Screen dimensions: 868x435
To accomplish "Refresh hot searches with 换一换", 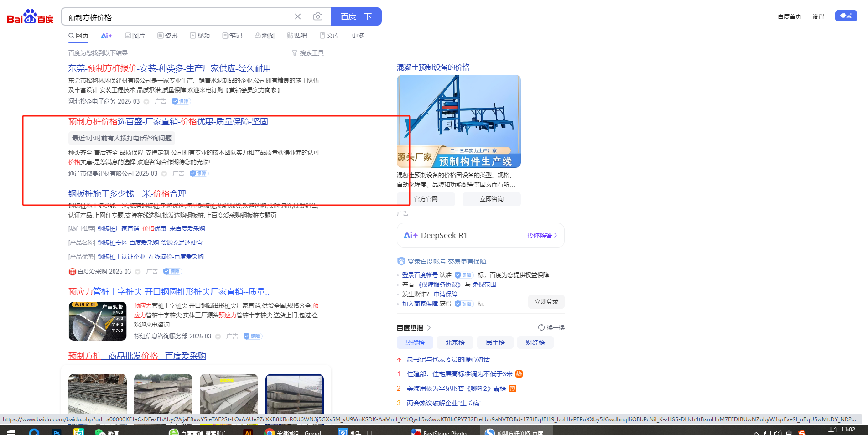I will 551,327.
